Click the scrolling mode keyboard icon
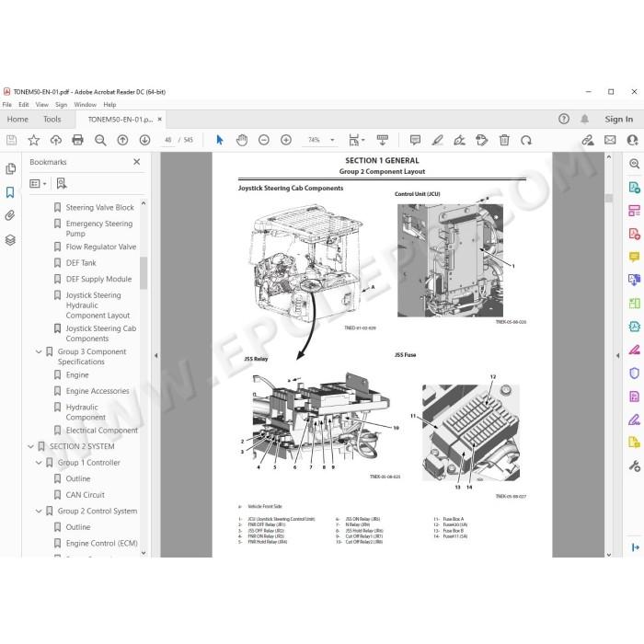644x644 pixels. 383,140
